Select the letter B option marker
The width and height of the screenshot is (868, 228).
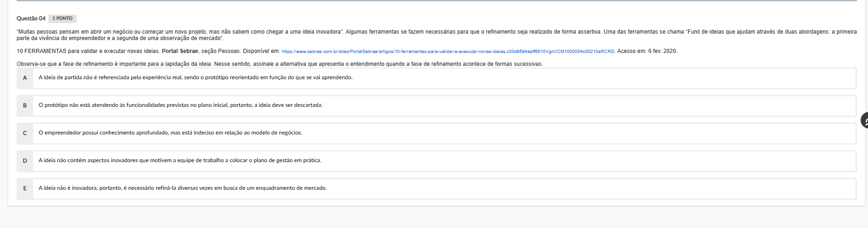[x=25, y=105]
